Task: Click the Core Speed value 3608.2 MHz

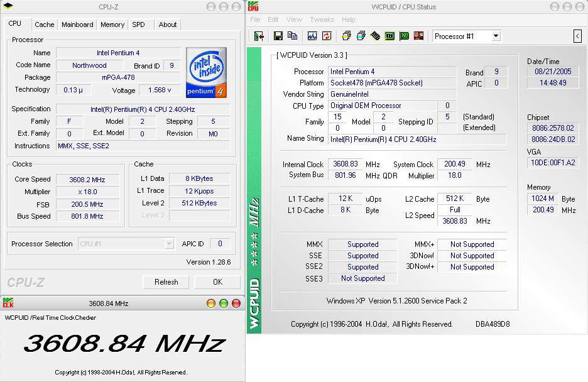Action: point(87,180)
